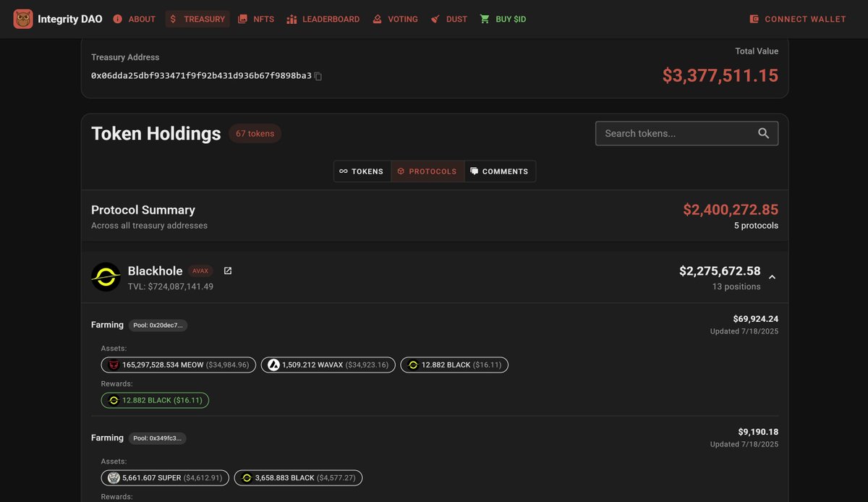Click the green 12.882 BLACK rewards chip
The image size is (868, 502).
tap(155, 400)
